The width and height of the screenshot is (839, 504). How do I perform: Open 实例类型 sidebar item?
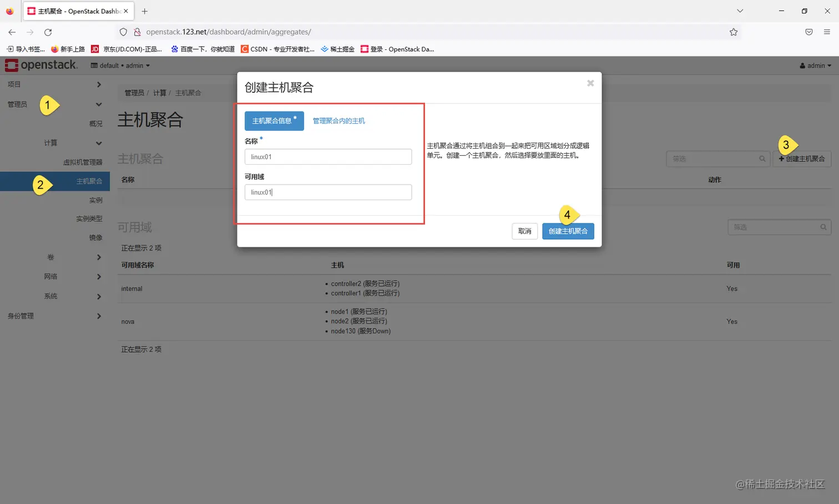point(89,219)
